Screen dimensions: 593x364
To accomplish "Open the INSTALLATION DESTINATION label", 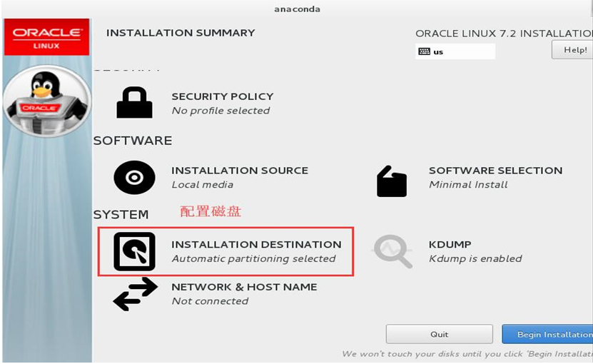I will coord(256,244).
